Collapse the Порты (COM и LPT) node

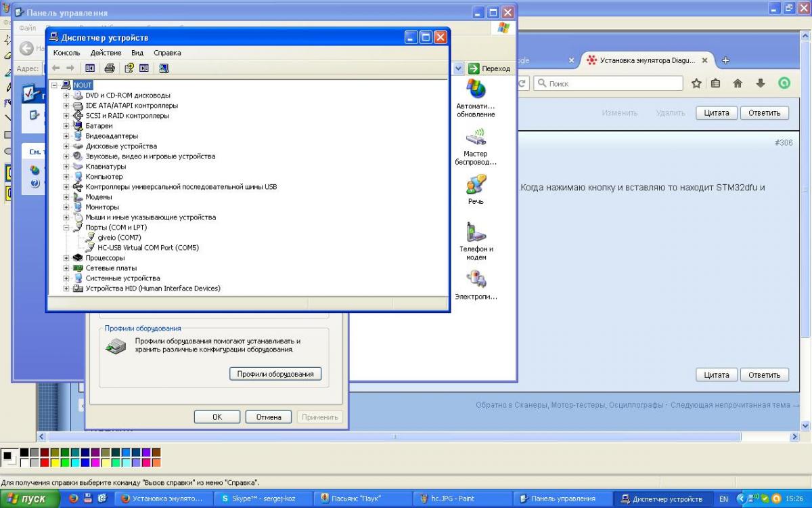66,228
